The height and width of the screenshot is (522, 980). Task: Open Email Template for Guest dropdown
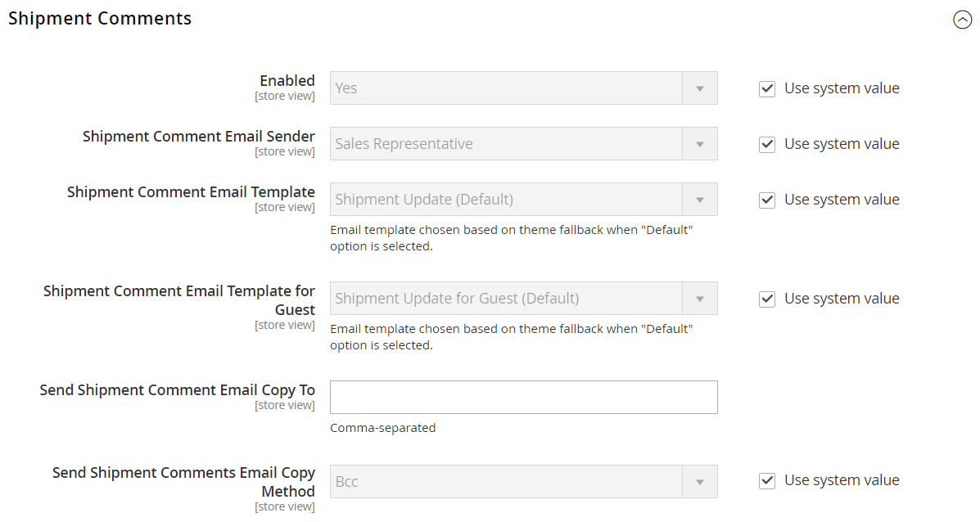click(508, 299)
